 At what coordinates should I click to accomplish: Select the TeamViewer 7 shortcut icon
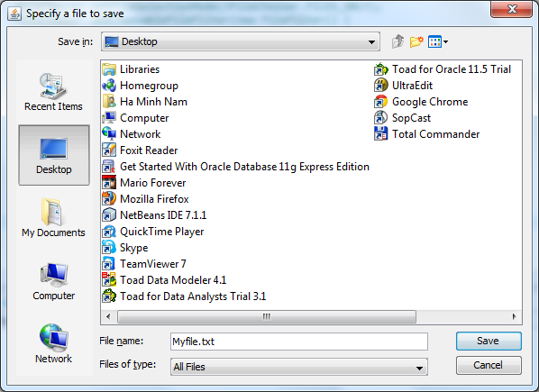pyautogui.click(x=109, y=264)
